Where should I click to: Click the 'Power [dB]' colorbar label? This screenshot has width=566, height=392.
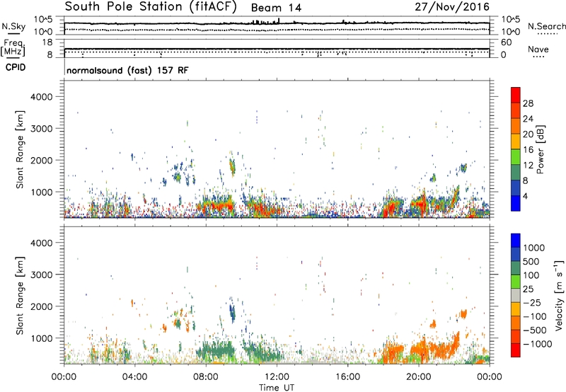pos(540,149)
